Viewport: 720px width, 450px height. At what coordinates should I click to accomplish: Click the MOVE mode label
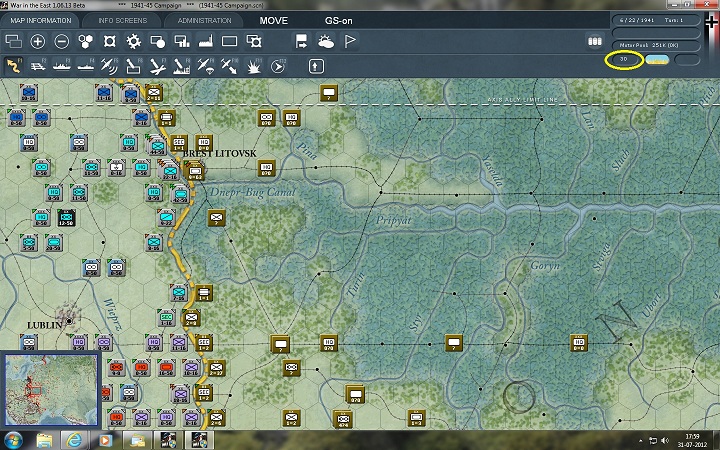[274, 21]
